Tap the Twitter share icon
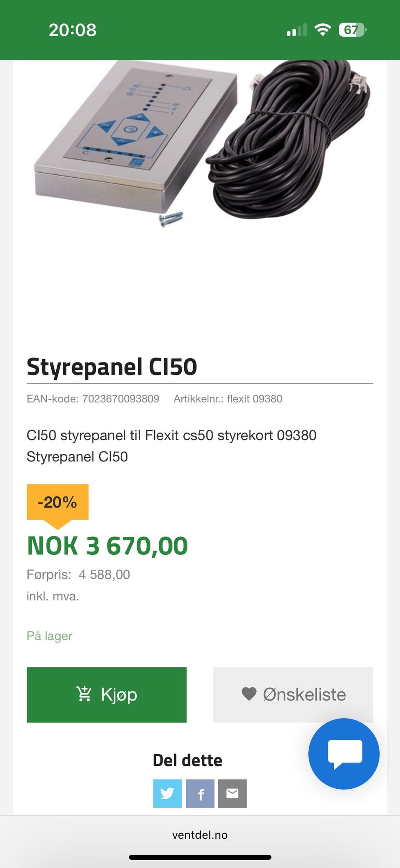Screen dimensions: 400x868 (167, 793)
